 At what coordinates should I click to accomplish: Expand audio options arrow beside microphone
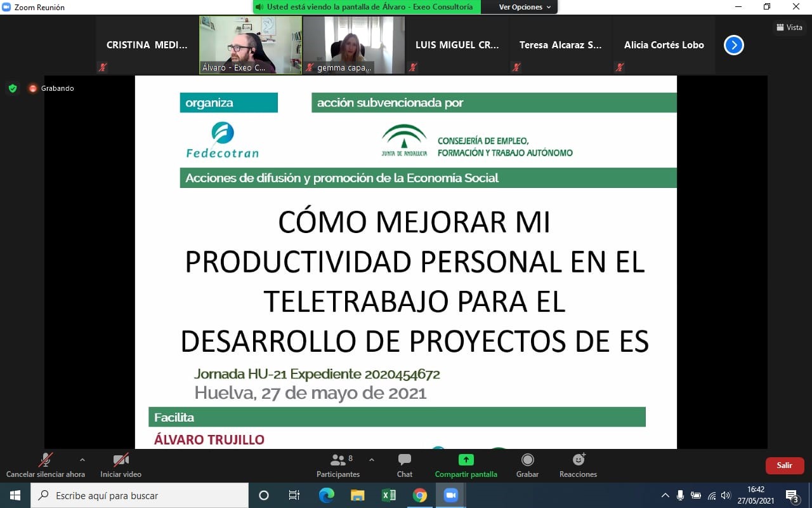82,460
